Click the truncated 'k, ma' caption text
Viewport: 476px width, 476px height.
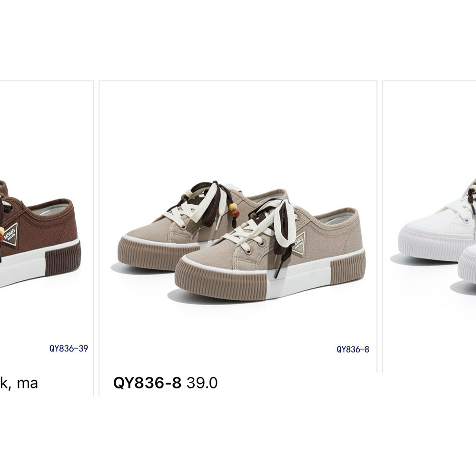19,383
